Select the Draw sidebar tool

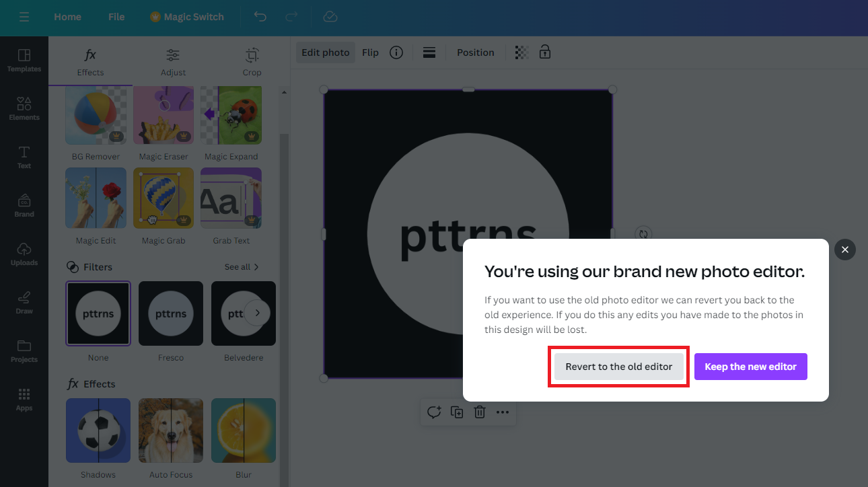(x=24, y=303)
